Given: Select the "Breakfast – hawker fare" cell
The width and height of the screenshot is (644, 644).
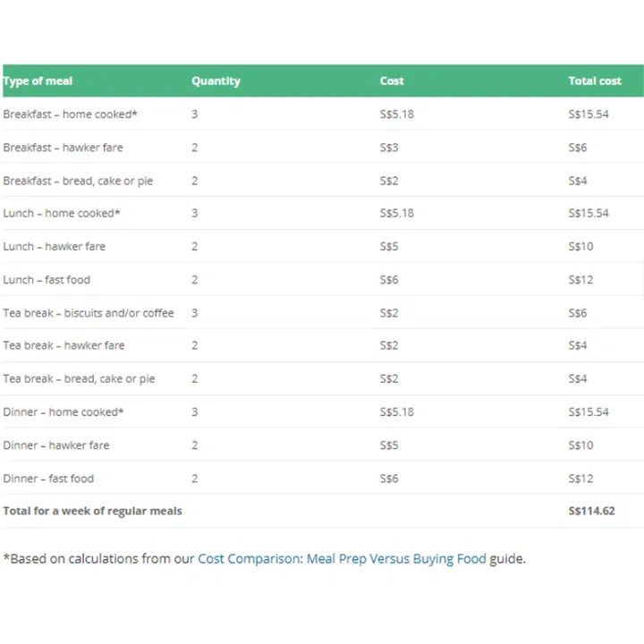Looking at the screenshot, I should click(x=63, y=148).
